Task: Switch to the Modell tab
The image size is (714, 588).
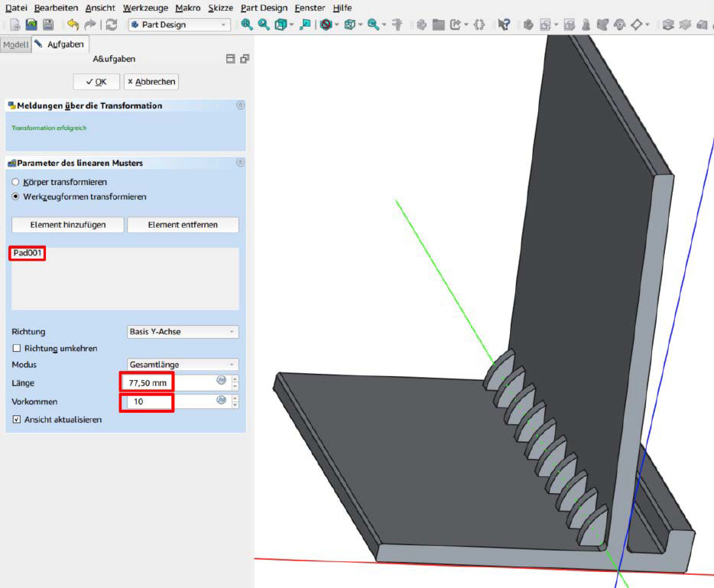Action: [15, 44]
